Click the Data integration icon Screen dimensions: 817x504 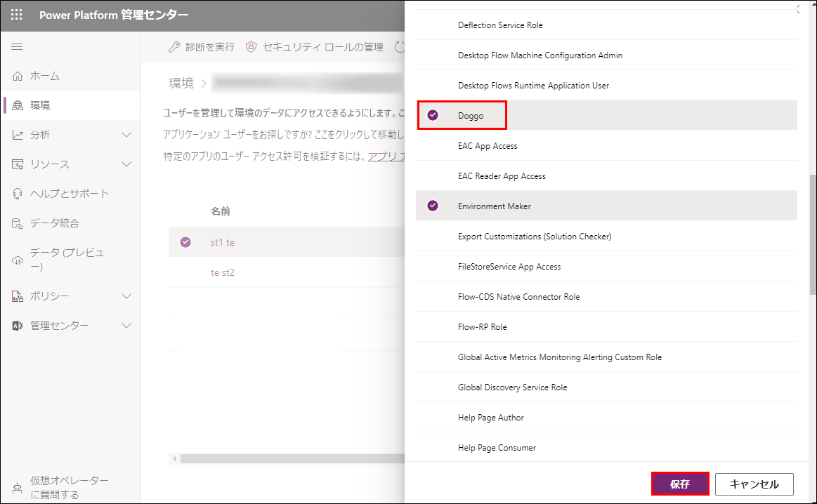coord(17,223)
